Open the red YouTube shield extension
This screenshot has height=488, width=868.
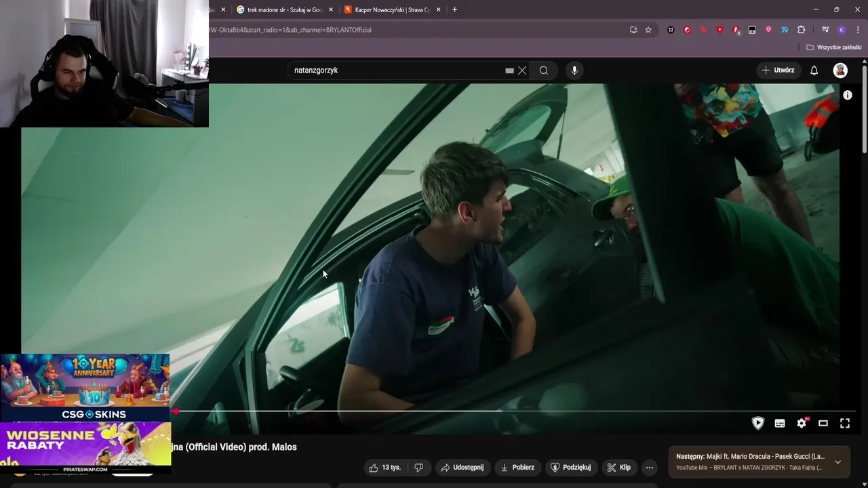point(719,30)
